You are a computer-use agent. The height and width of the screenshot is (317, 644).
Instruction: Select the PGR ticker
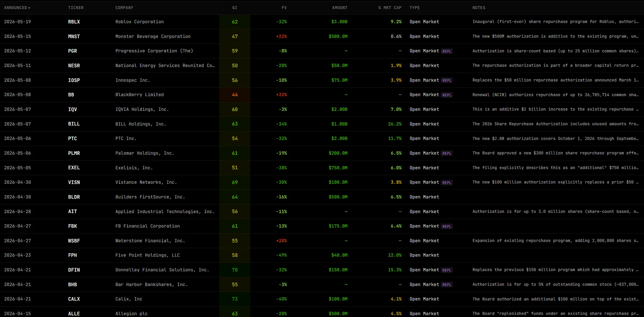pyautogui.click(x=73, y=51)
